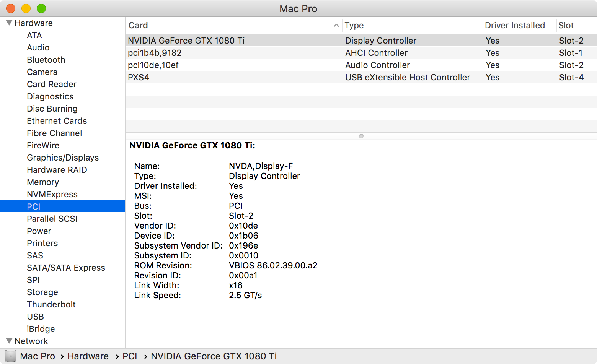The width and height of the screenshot is (597, 364).
Task: Click the Mac Pro computer icon in path bar
Action: click(x=11, y=356)
